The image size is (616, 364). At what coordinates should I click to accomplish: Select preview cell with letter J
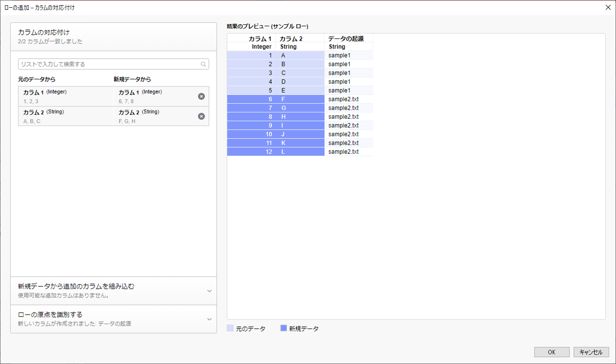click(x=300, y=134)
